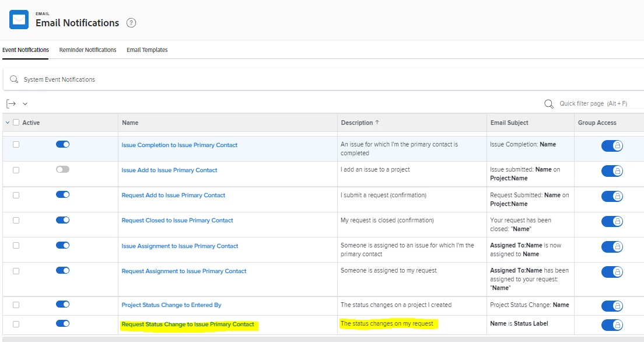Screen dimensions: 644x342
Task: Click the System Event Notifications search icon
Action: point(14,79)
